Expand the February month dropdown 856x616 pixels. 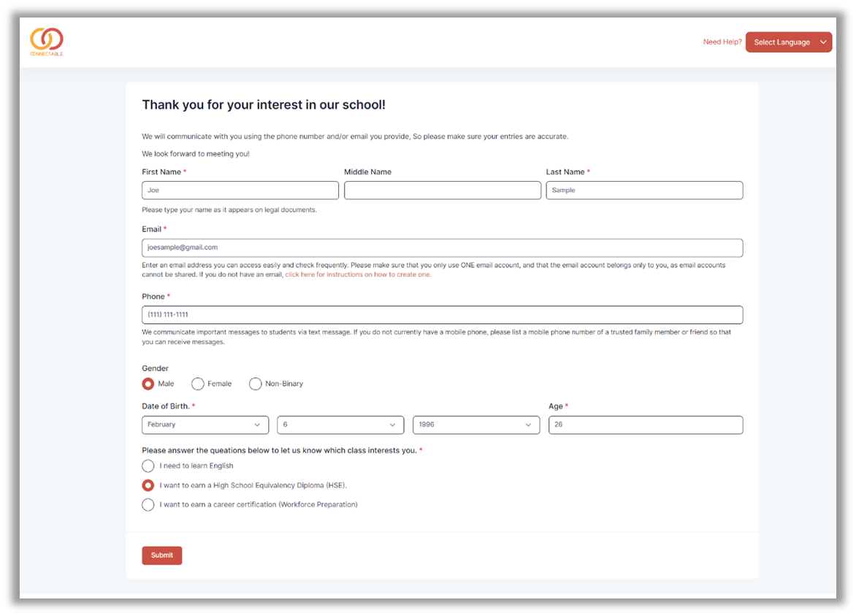coord(205,425)
